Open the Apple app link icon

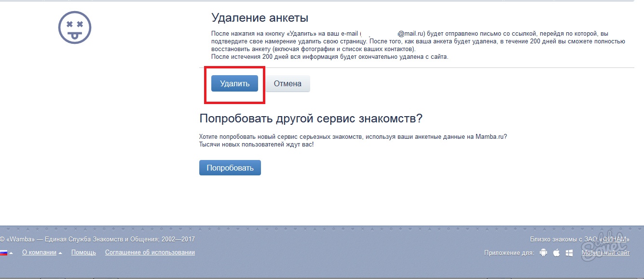(556, 253)
